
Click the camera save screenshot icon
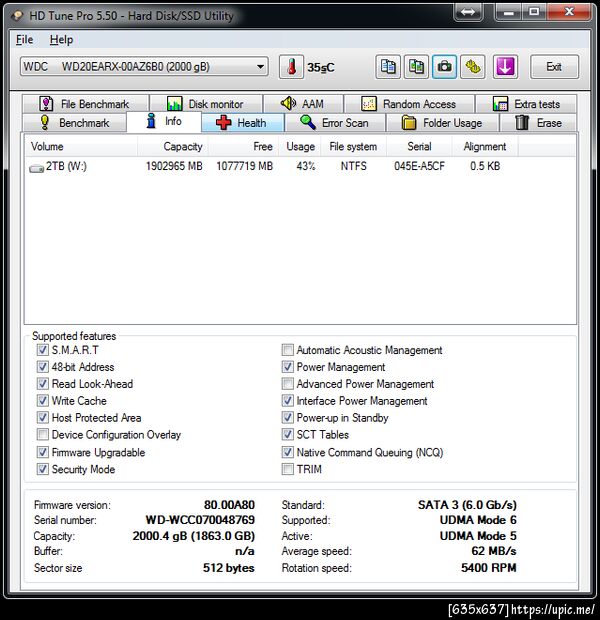[x=445, y=67]
